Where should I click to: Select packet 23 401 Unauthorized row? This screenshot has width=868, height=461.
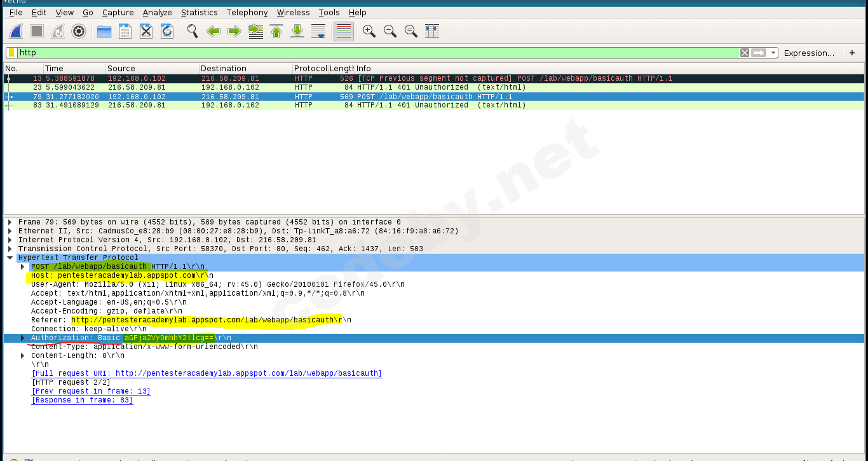click(x=434, y=88)
